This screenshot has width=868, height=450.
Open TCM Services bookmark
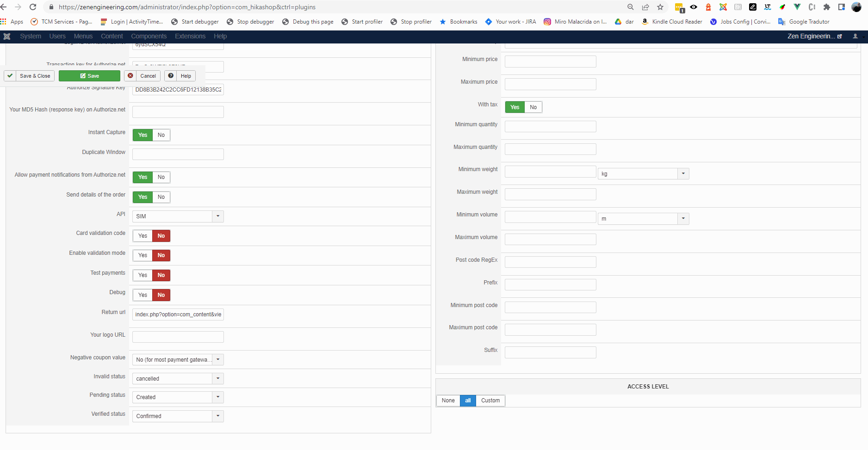point(62,22)
